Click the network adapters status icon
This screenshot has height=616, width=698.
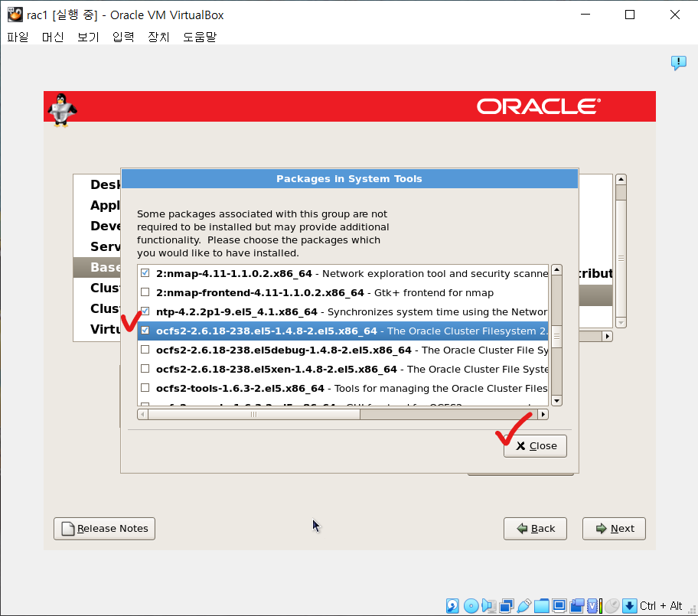pyautogui.click(x=507, y=606)
